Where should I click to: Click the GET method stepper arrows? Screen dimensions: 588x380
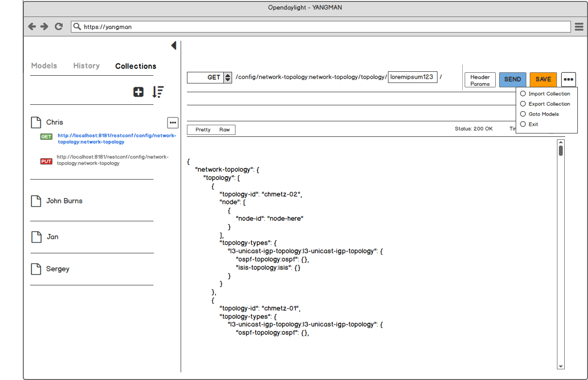[227, 78]
